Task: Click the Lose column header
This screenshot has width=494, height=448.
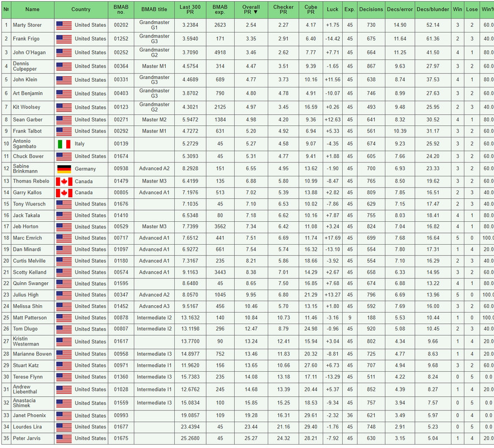Action: (472, 10)
